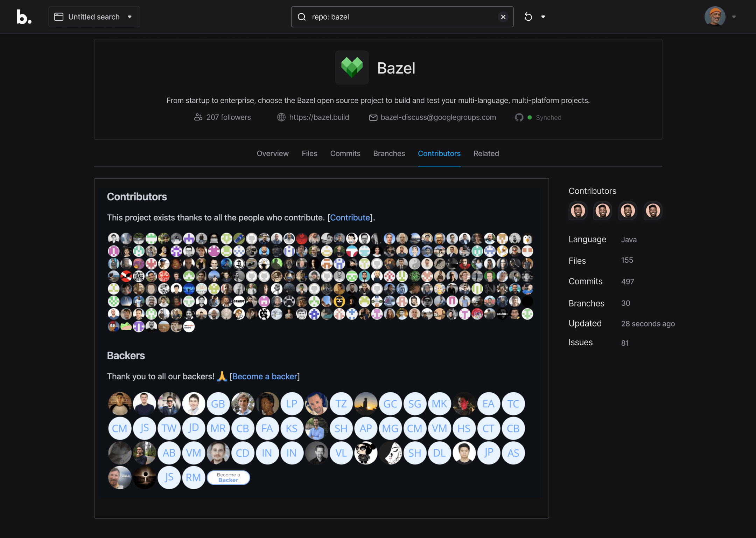Screen dimensions: 756x538
Task: Click first sidebar contributor avatar
Action: (578, 211)
